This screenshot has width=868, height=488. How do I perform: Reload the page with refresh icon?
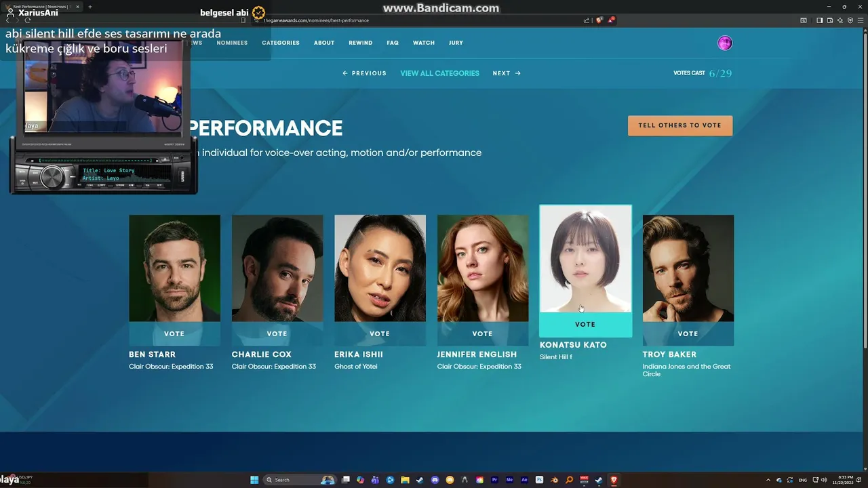(x=28, y=20)
